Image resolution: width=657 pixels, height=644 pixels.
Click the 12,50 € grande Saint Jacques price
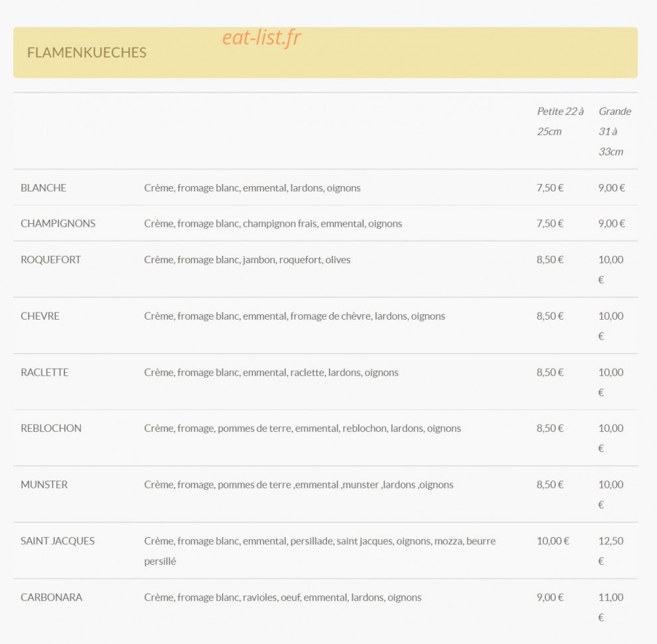click(x=611, y=551)
